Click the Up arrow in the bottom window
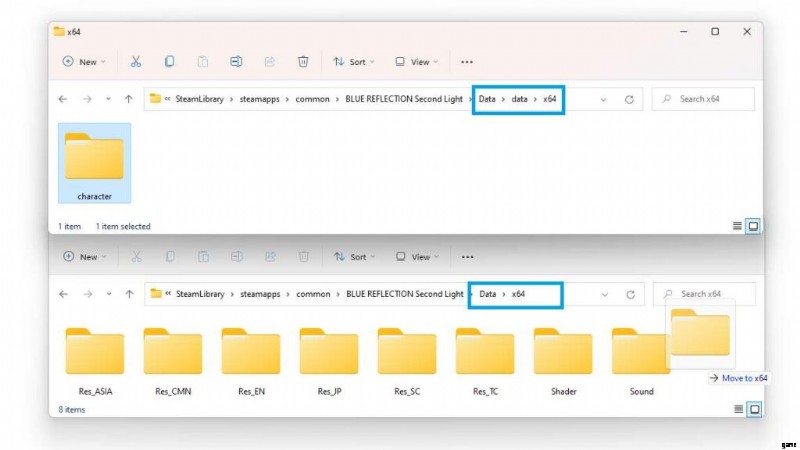 [x=128, y=294]
